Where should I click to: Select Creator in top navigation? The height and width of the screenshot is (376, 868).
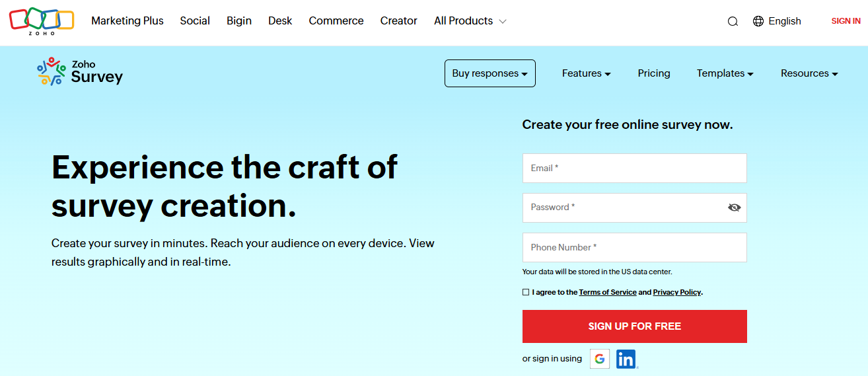399,21
